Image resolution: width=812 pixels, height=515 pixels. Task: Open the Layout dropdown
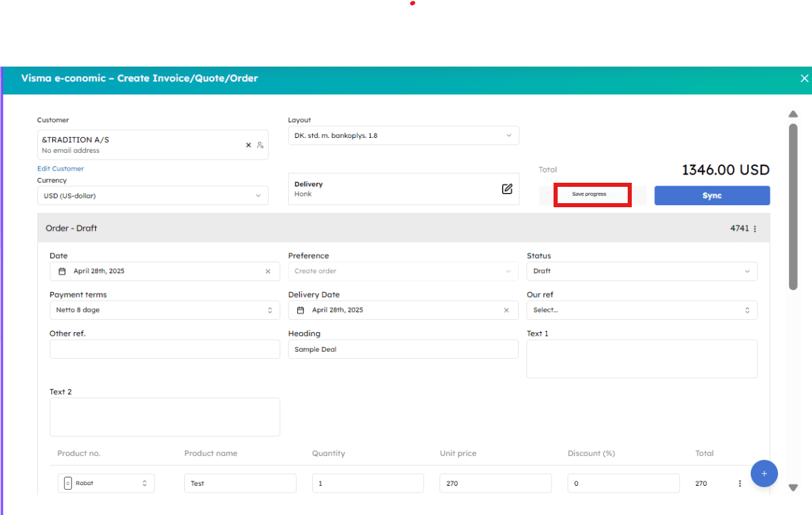coord(403,136)
